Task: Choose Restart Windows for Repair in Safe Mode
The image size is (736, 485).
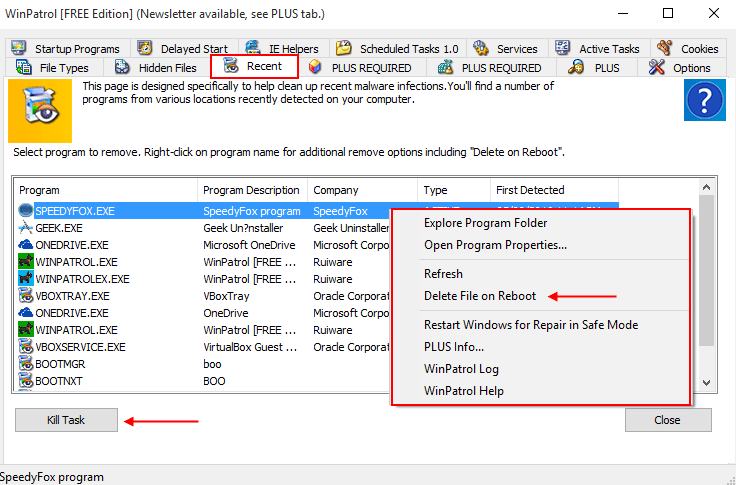Action: [531, 325]
